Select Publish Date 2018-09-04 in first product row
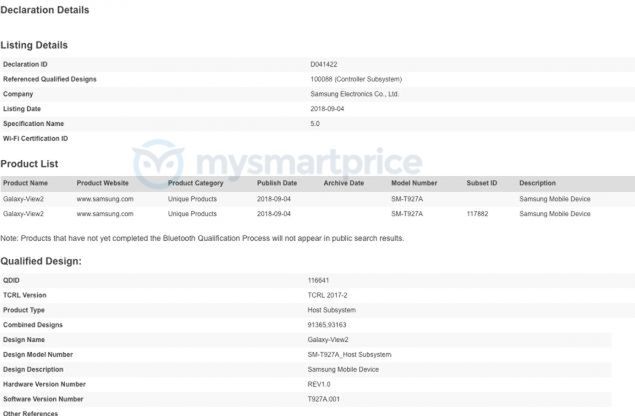The height and width of the screenshot is (416, 635). [274, 199]
